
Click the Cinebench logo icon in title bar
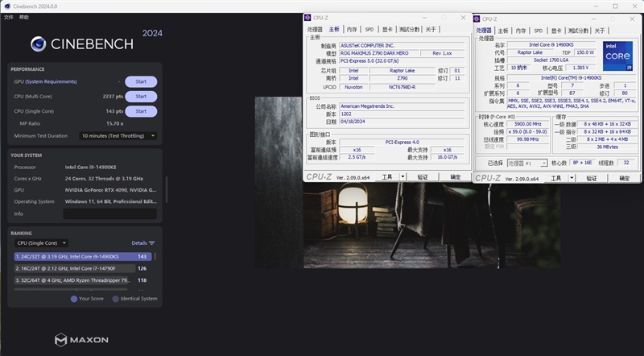(6, 6)
